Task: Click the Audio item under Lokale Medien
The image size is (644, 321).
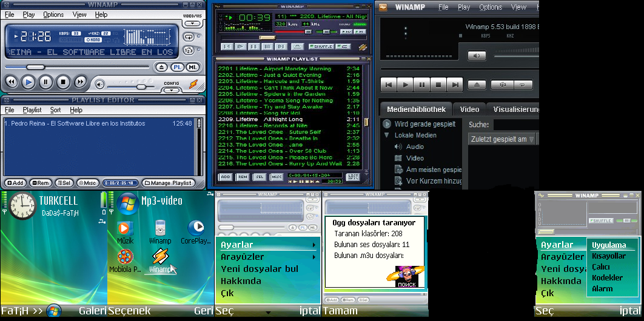Action: (415, 147)
